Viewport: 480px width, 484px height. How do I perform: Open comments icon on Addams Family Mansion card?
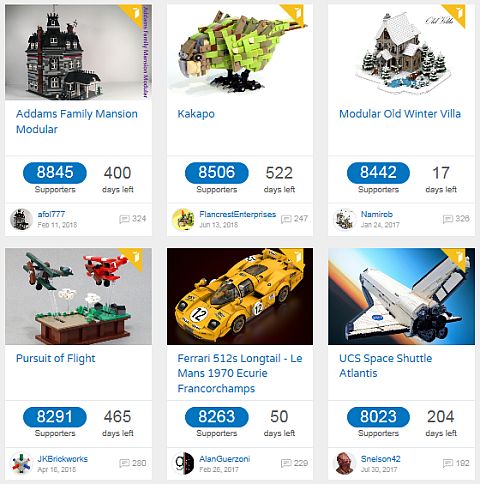[124, 219]
